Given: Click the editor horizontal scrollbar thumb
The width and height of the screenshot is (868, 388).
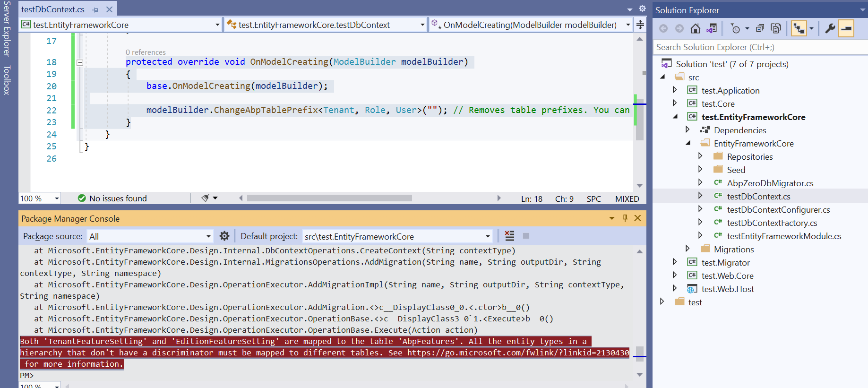Looking at the screenshot, I should pyautogui.click(x=329, y=198).
